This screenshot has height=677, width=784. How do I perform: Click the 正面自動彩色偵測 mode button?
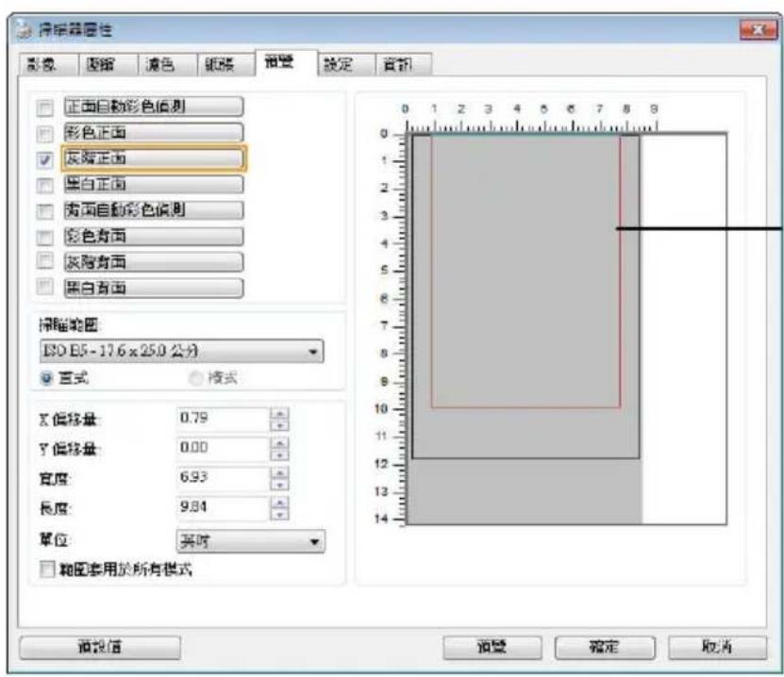154,107
